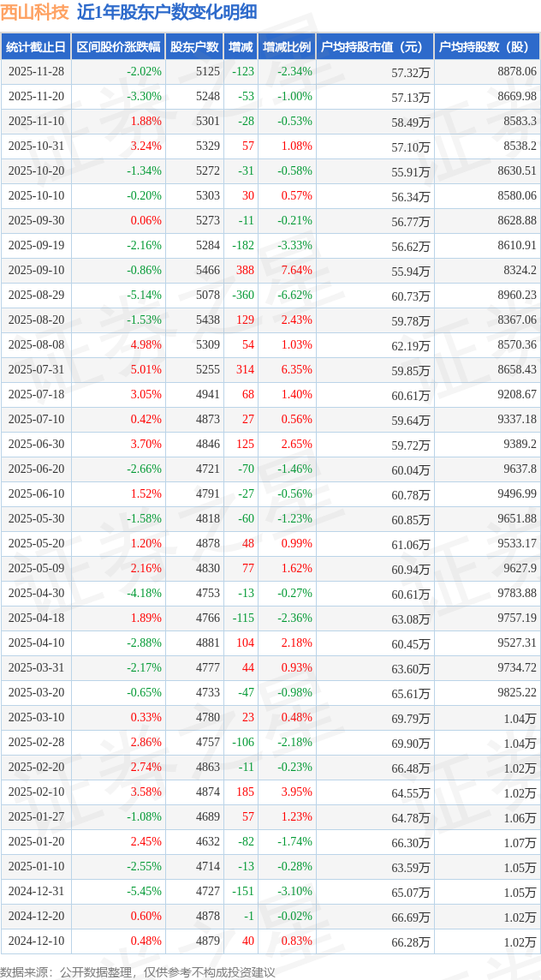Select the 户均持股数（股） column header
This screenshot has height=980, width=541.
486,47
